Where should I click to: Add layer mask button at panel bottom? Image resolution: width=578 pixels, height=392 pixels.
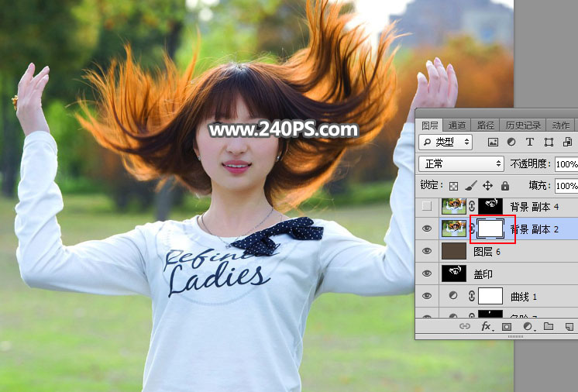tap(507, 326)
